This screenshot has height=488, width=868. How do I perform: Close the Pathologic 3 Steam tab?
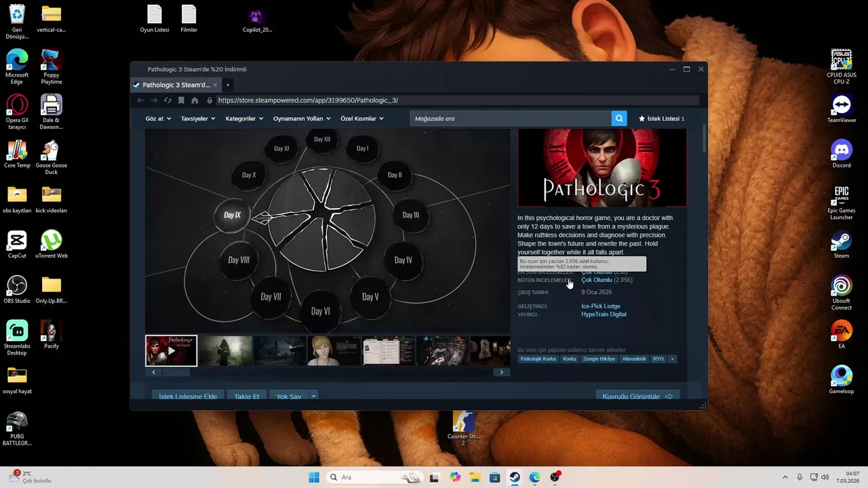pyautogui.click(x=216, y=85)
